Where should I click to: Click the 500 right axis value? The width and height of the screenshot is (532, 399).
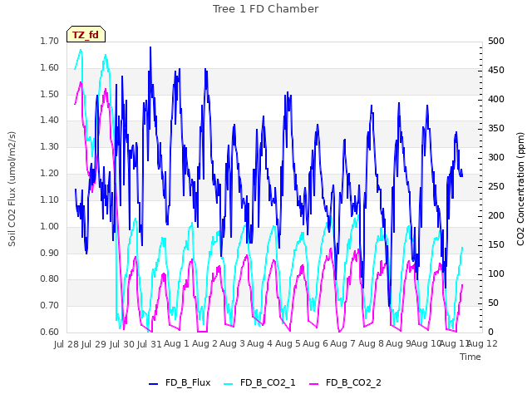click(x=496, y=42)
